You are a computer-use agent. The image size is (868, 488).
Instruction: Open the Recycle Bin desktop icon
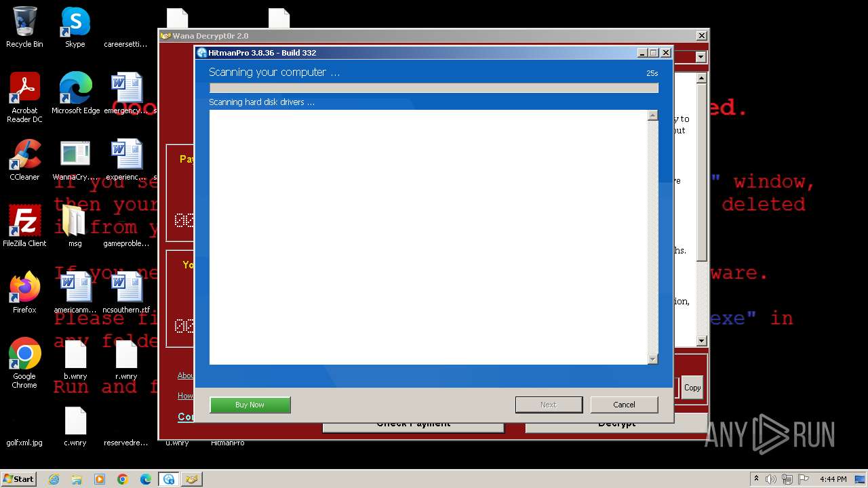[x=24, y=27]
